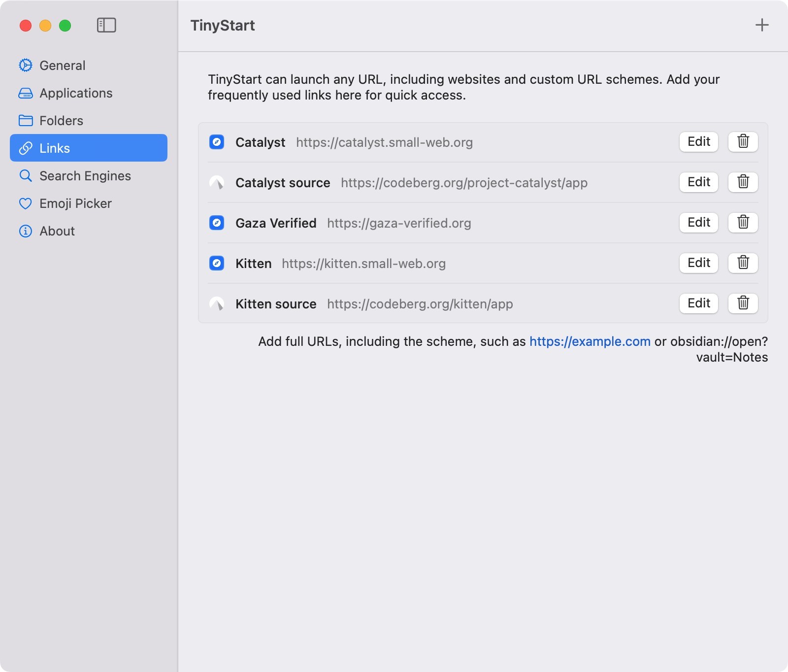This screenshot has width=788, height=672.
Task: Select Search Engines in the sidebar
Action: (85, 176)
